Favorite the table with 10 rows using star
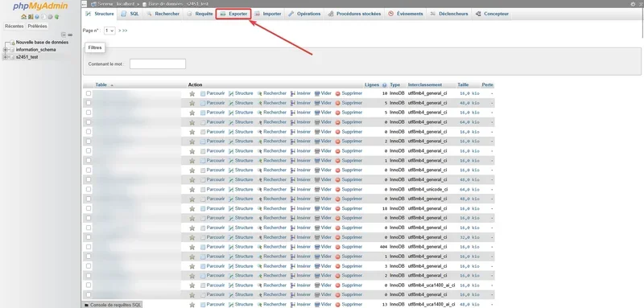 click(192, 93)
